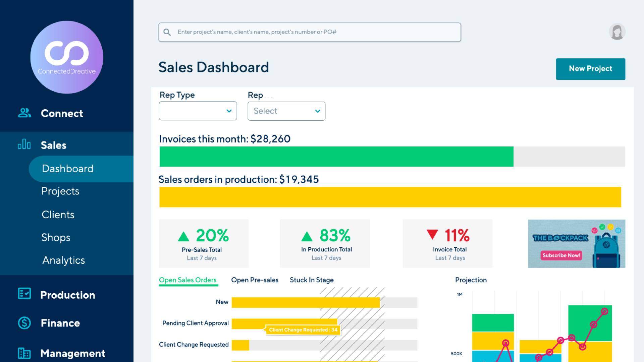The image size is (644, 362).
Task: Open the Dashboard section under Sales
Action: [x=67, y=169]
